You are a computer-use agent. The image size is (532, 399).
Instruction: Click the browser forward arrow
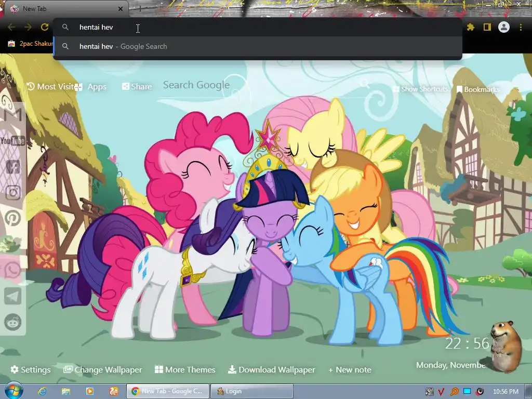[28, 27]
